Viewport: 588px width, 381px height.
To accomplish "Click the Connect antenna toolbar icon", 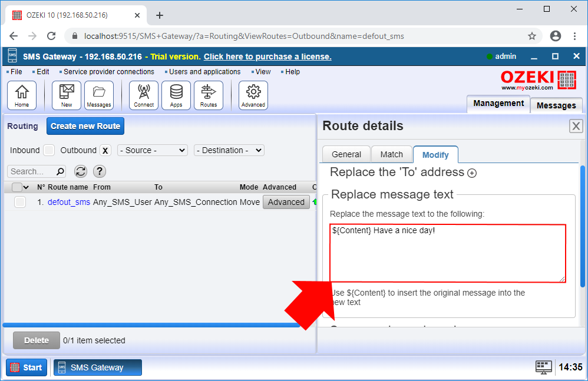I will pos(144,95).
